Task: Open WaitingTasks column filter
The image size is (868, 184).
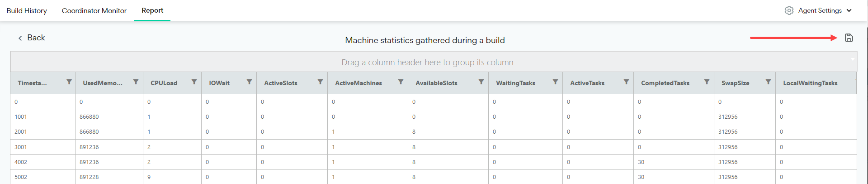Action: click(555, 82)
